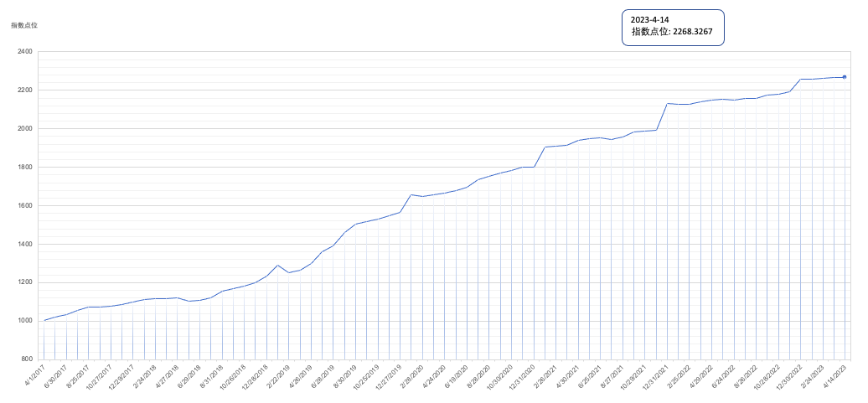This screenshot has width=868, height=403.
Task: Click the 12/28/2018 x-axis date label
Action: [x=256, y=376]
